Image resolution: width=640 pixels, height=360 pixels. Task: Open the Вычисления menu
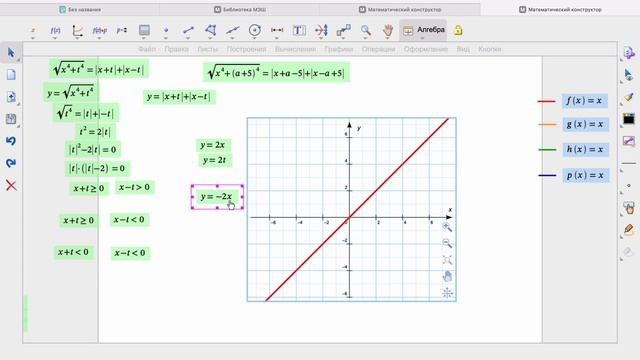tap(295, 49)
